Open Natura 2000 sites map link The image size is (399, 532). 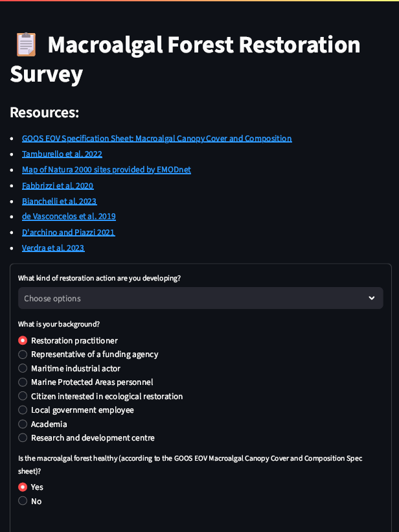point(106,170)
